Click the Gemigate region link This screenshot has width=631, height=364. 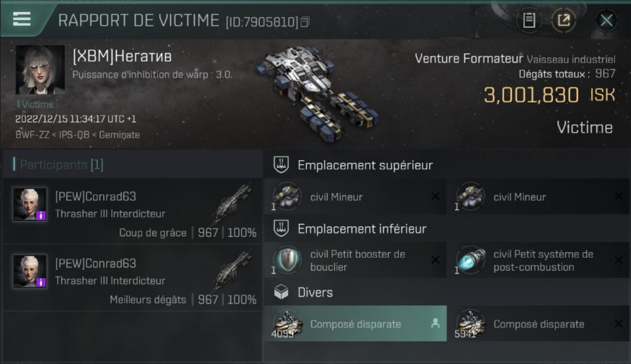119,135
